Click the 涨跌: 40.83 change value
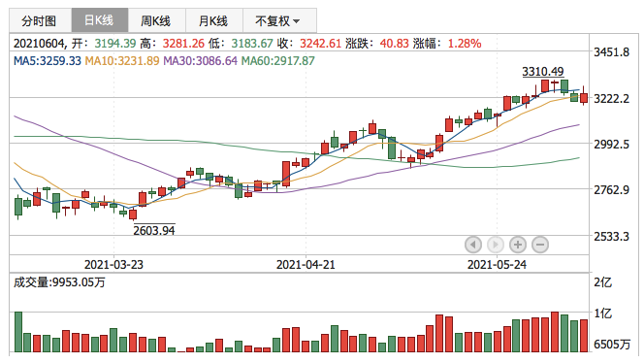The height and width of the screenshot is (363, 644). [x=377, y=43]
